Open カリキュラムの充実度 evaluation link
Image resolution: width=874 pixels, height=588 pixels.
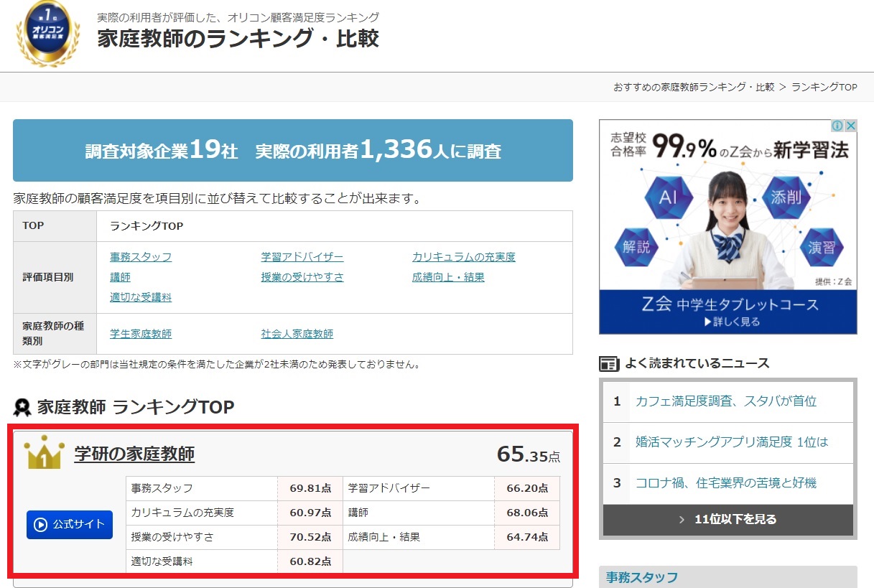pos(464,257)
